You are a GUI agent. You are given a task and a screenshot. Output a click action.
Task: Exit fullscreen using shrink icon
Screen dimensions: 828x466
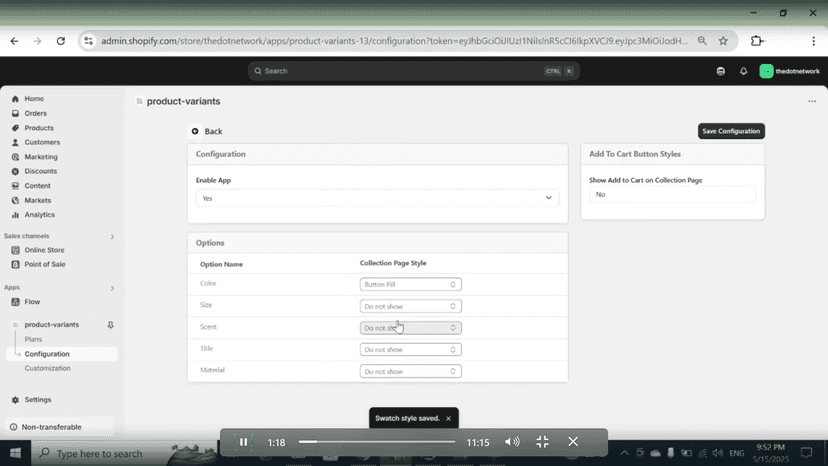pyautogui.click(x=542, y=442)
